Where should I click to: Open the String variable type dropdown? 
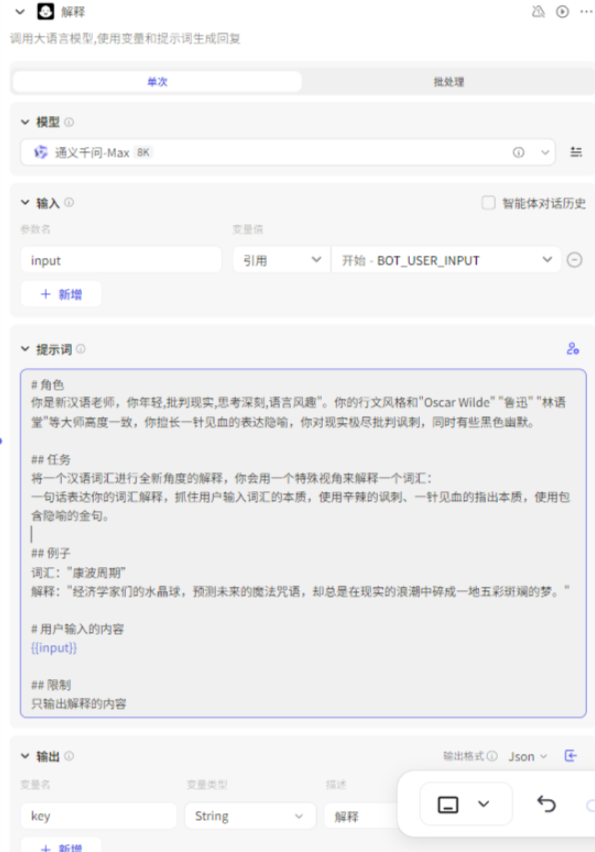point(250,816)
